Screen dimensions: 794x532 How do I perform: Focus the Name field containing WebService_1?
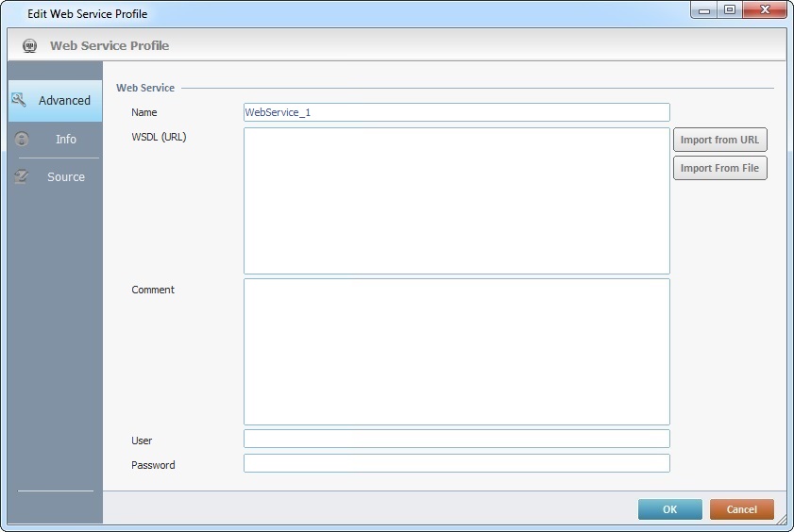coord(456,112)
